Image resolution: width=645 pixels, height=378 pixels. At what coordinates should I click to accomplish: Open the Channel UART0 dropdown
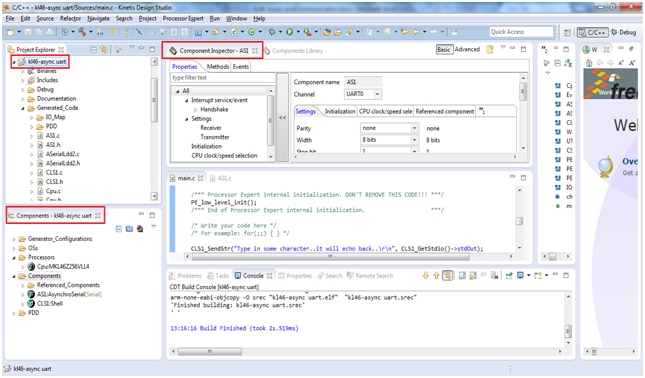tap(377, 94)
